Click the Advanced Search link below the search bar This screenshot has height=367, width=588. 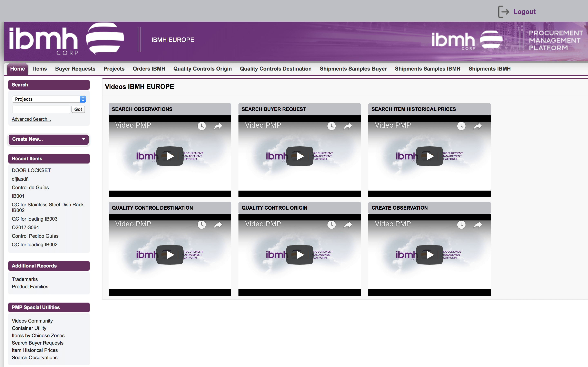pyautogui.click(x=31, y=119)
